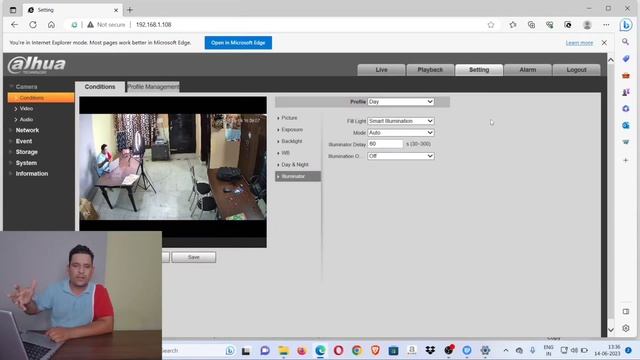
Task: Expand the Event section in sidebar
Action: (x=24, y=141)
